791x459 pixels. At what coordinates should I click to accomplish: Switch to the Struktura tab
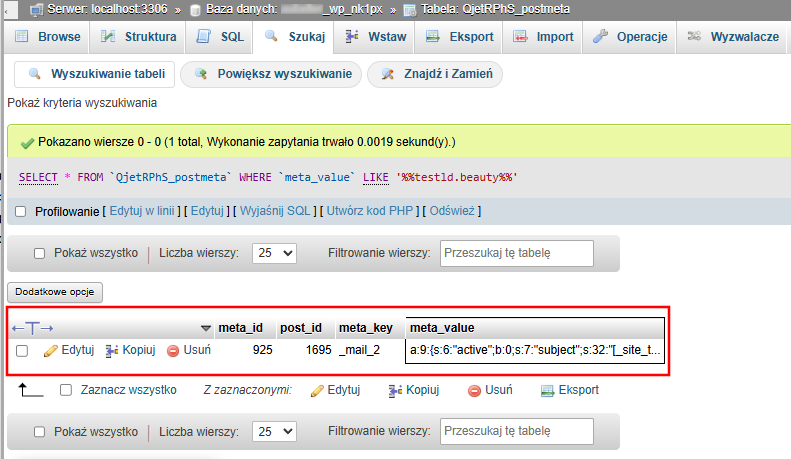point(138,37)
